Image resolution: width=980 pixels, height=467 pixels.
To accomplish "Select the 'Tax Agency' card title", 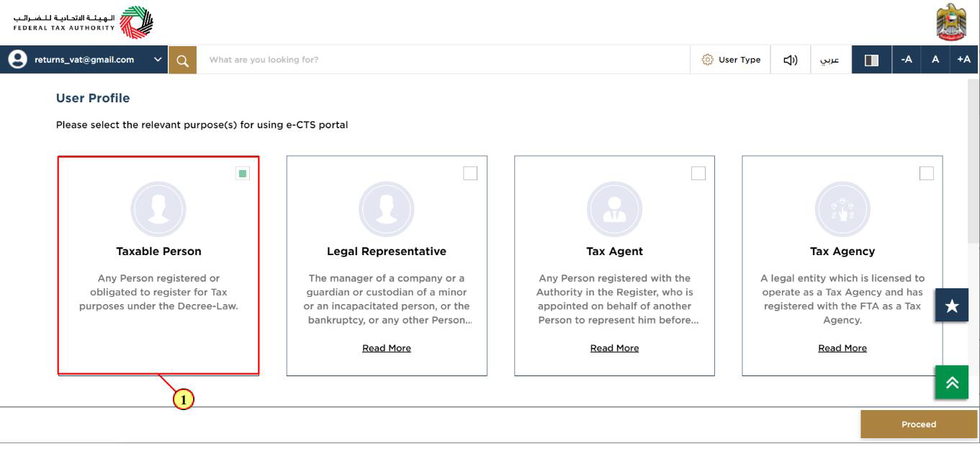I will 842,252.
